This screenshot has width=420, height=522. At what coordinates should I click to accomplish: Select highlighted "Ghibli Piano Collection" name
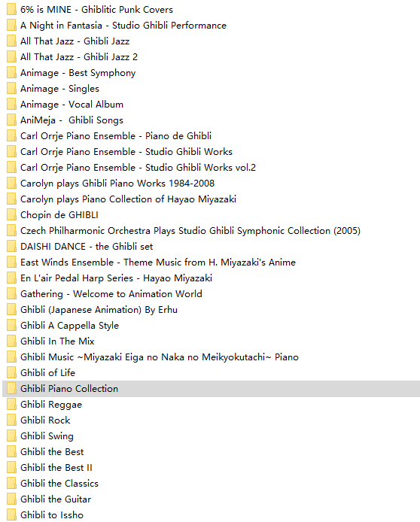(x=69, y=389)
